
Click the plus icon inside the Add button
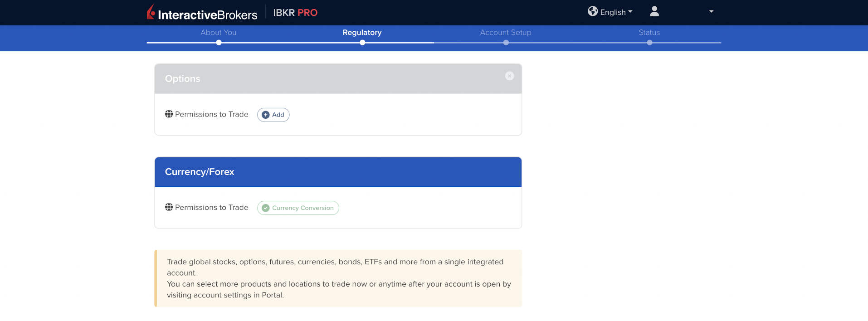tap(266, 115)
